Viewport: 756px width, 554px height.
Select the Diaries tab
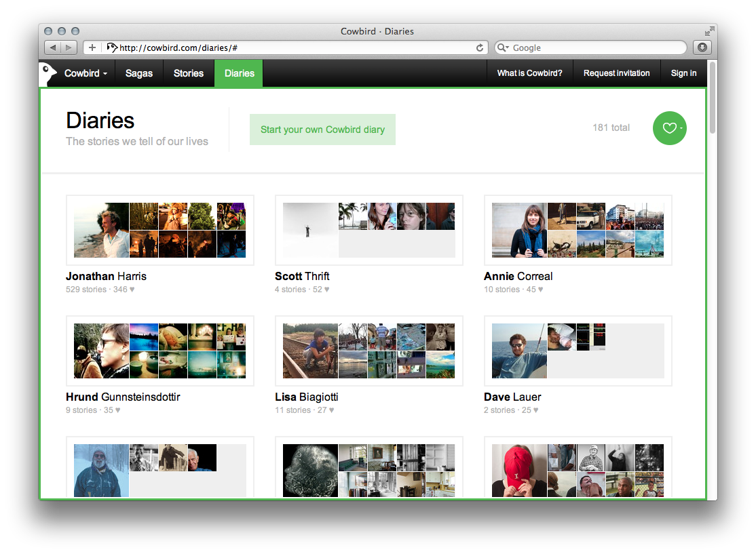tap(239, 73)
